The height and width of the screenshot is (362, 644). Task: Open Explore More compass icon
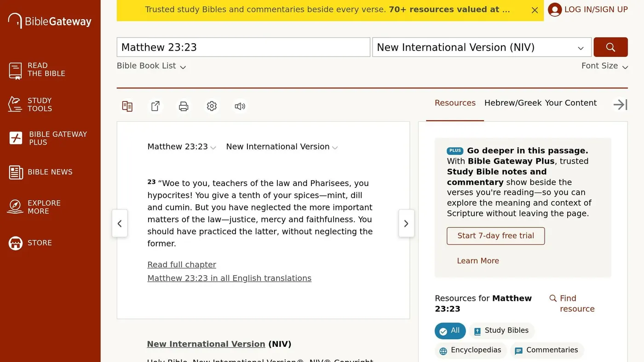15,207
